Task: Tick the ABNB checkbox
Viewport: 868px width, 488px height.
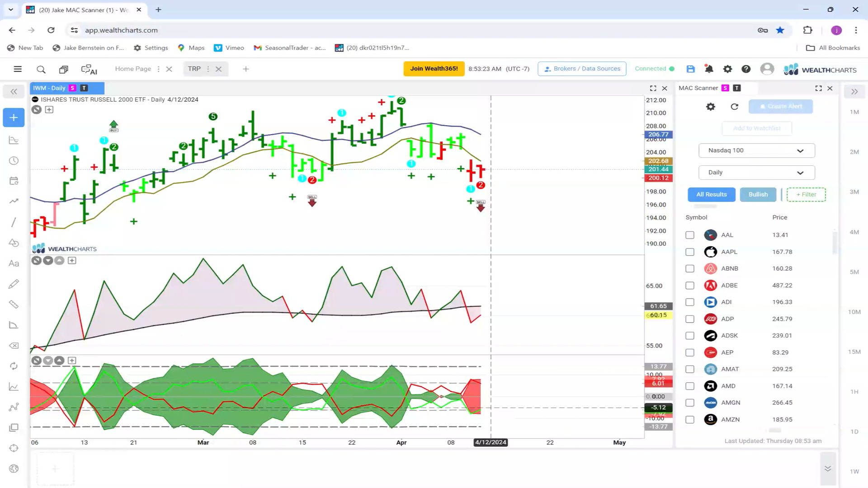Action: coord(689,268)
